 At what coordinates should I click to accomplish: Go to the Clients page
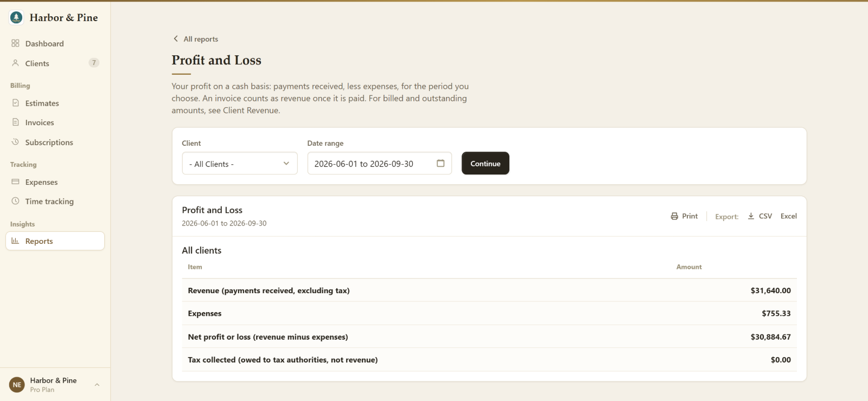(55, 63)
